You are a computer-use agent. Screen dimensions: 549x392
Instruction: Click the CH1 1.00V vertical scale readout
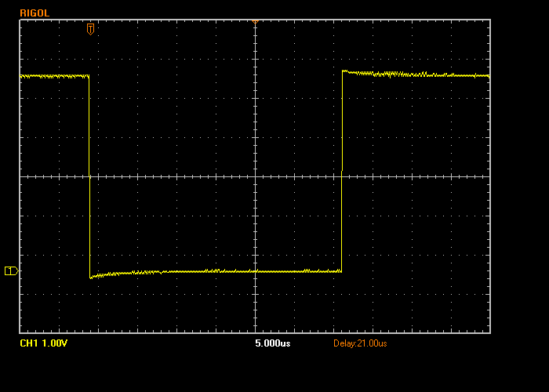pos(43,343)
